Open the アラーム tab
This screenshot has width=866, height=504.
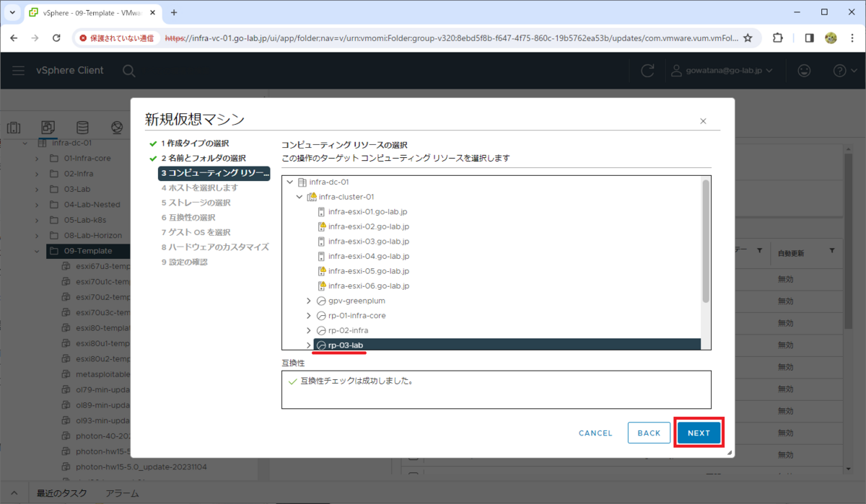[x=122, y=493]
